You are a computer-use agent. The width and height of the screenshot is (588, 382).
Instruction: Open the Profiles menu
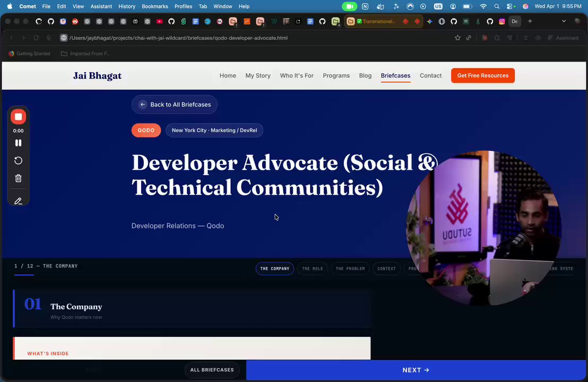tap(184, 6)
